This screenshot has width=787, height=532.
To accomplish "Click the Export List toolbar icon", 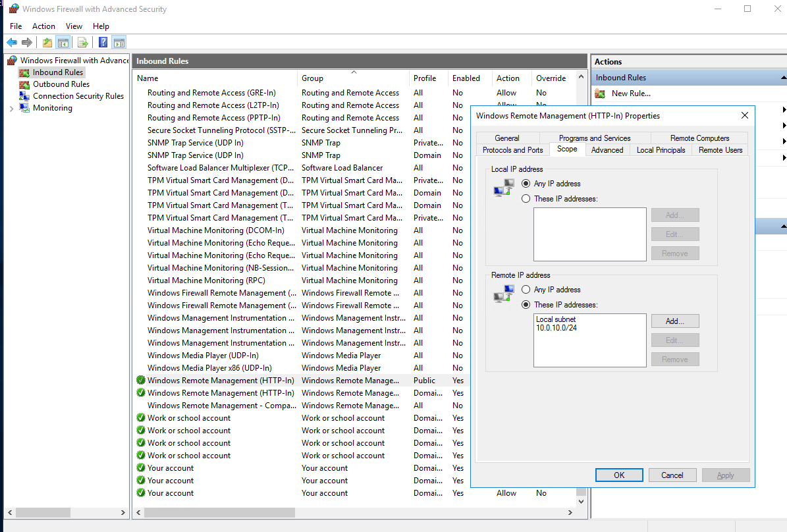I will tap(82, 41).
